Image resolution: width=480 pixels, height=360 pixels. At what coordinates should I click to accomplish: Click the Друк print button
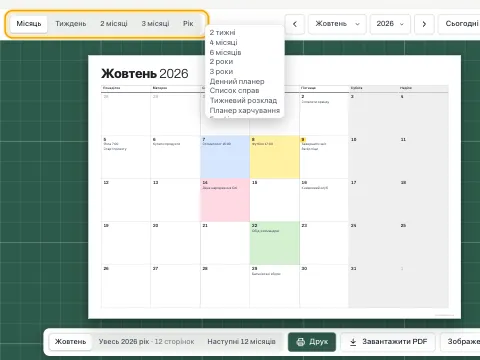tap(312, 342)
